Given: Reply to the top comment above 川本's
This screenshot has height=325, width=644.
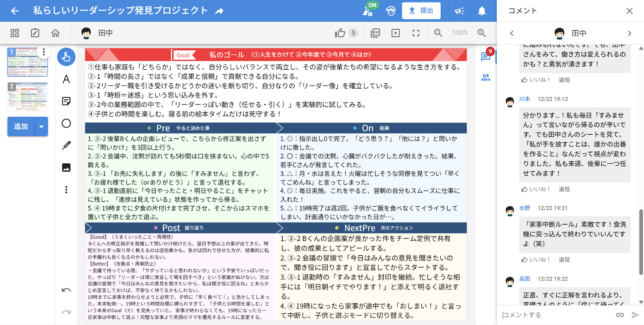Looking at the screenshot, I should click(564, 80).
